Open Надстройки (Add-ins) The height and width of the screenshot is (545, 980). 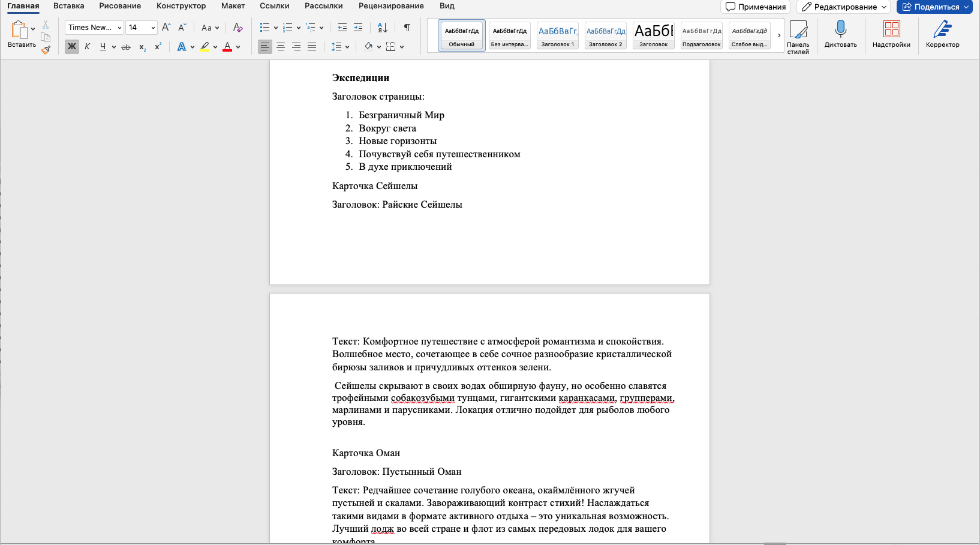pos(891,34)
